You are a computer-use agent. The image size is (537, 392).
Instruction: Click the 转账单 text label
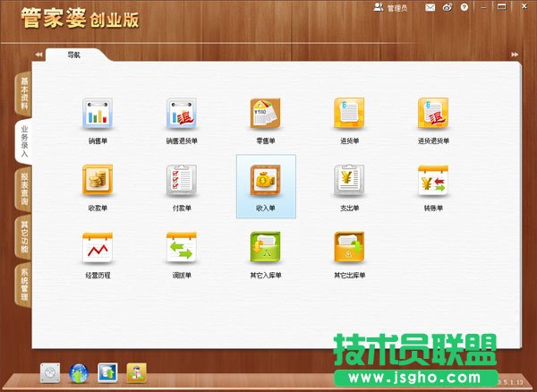(433, 208)
